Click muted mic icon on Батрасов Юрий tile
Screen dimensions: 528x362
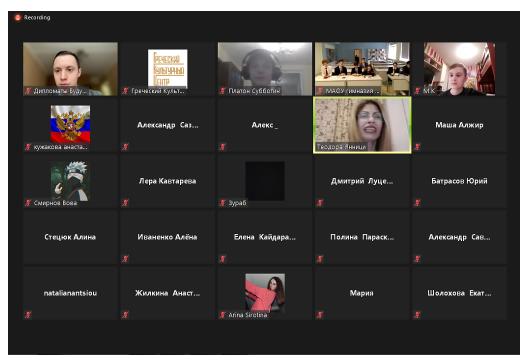[x=417, y=203]
